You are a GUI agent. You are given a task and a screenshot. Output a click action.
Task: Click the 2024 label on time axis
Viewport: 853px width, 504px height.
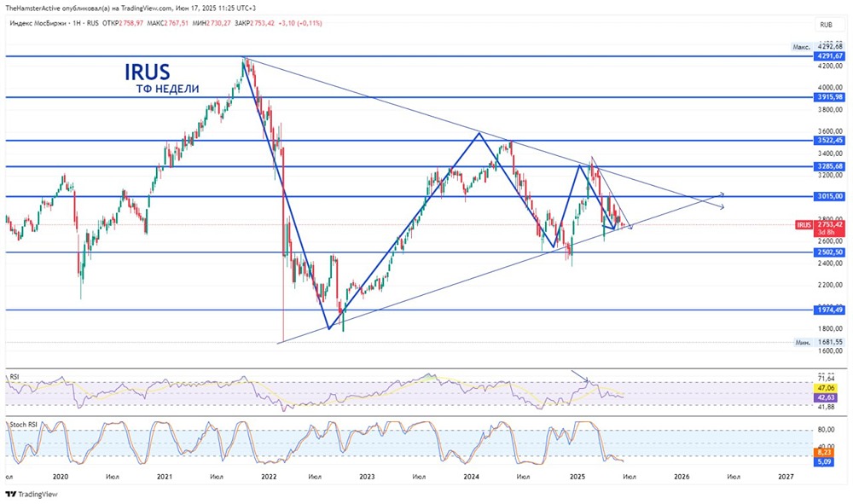(x=471, y=477)
